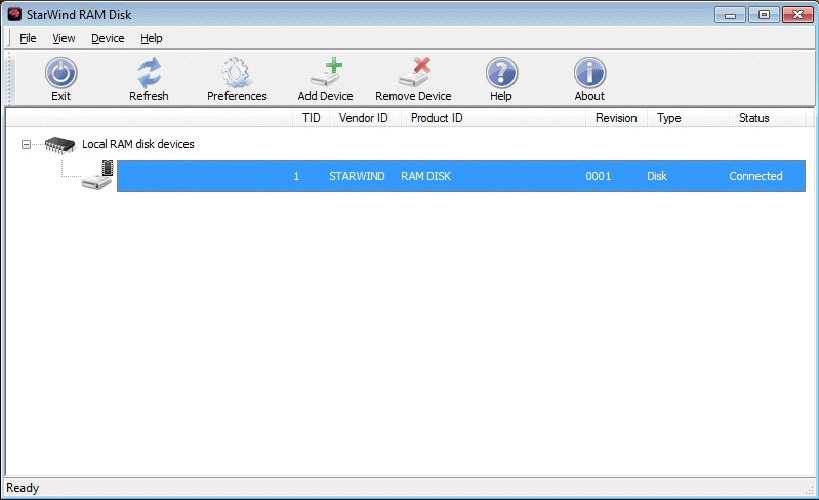The height and width of the screenshot is (500, 819).
Task: Sort by Vendor ID column header
Action: [364, 118]
